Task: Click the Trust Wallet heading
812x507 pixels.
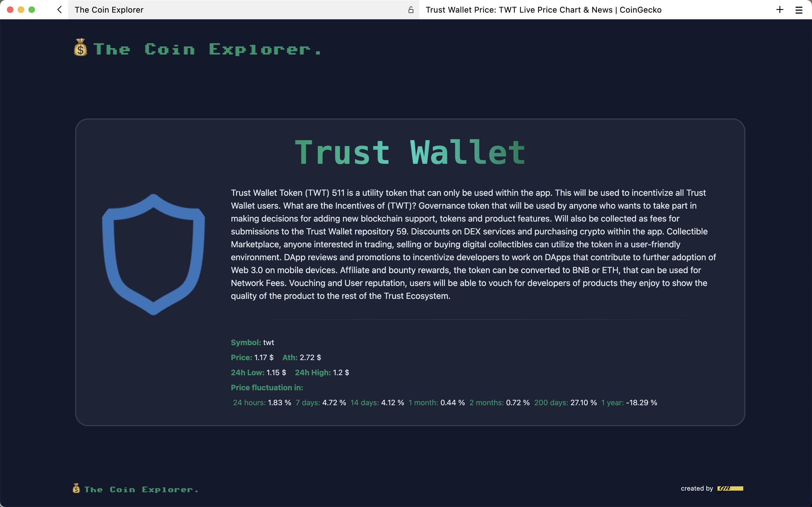Action: tap(410, 153)
